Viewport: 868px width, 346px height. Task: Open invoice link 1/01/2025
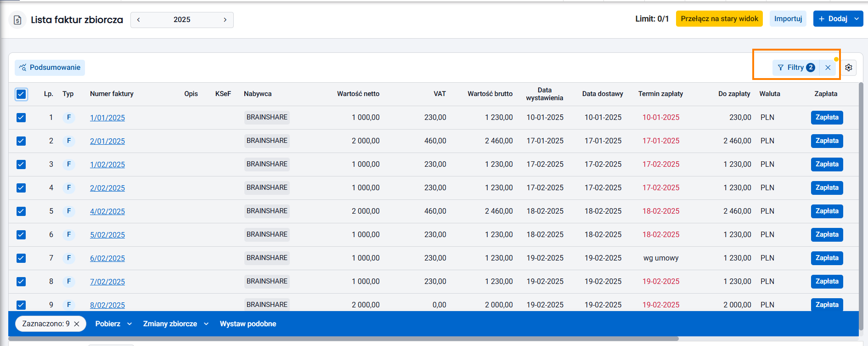point(107,118)
